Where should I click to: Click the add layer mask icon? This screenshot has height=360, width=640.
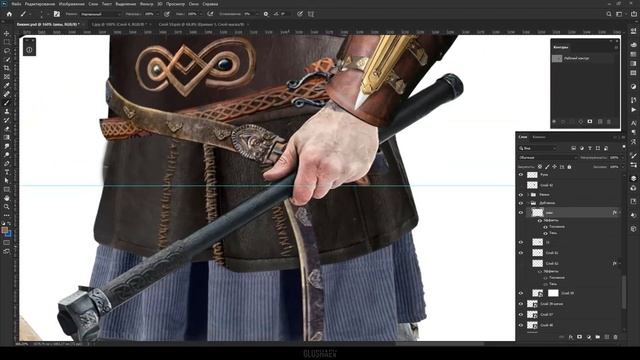tap(580, 337)
